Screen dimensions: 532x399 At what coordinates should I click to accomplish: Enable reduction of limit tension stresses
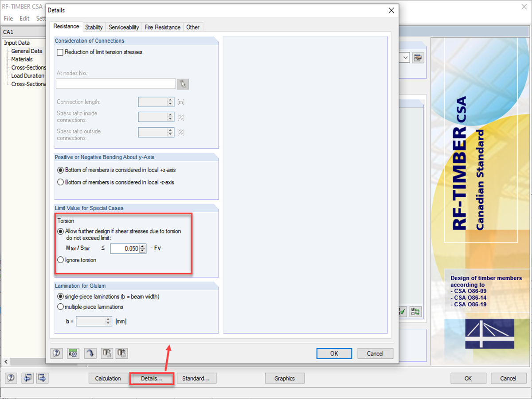[x=60, y=52]
